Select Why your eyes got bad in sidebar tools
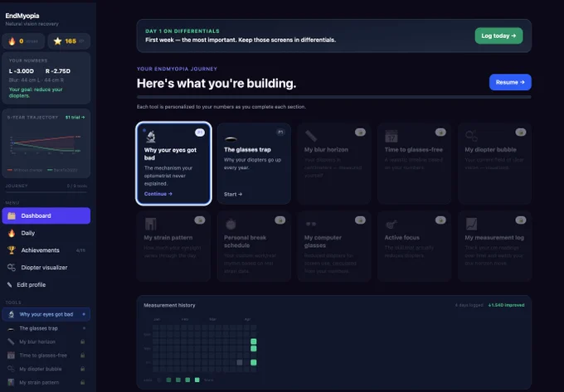564x392 pixels. pos(46,314)
